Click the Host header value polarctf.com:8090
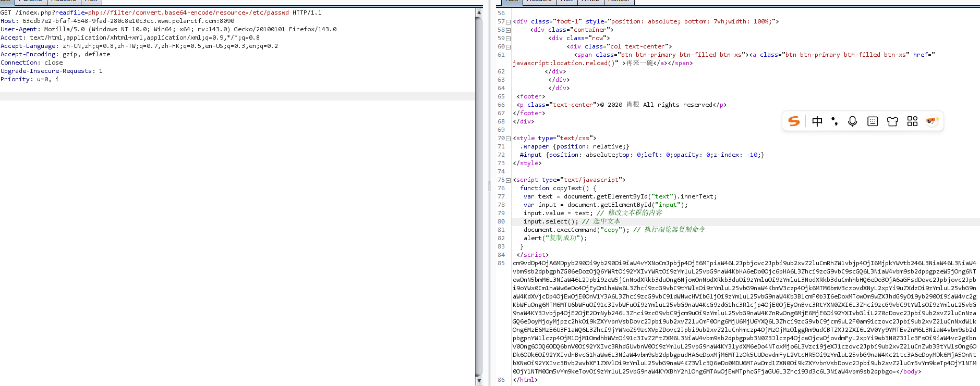 pos(128,21)
